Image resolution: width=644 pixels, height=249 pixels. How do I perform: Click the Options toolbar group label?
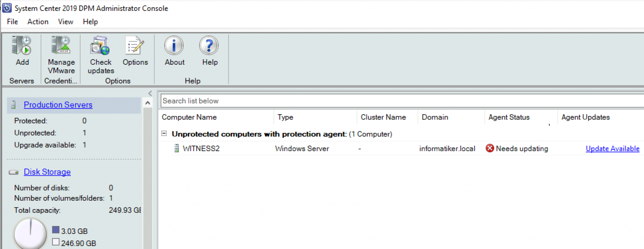(117, 81)
